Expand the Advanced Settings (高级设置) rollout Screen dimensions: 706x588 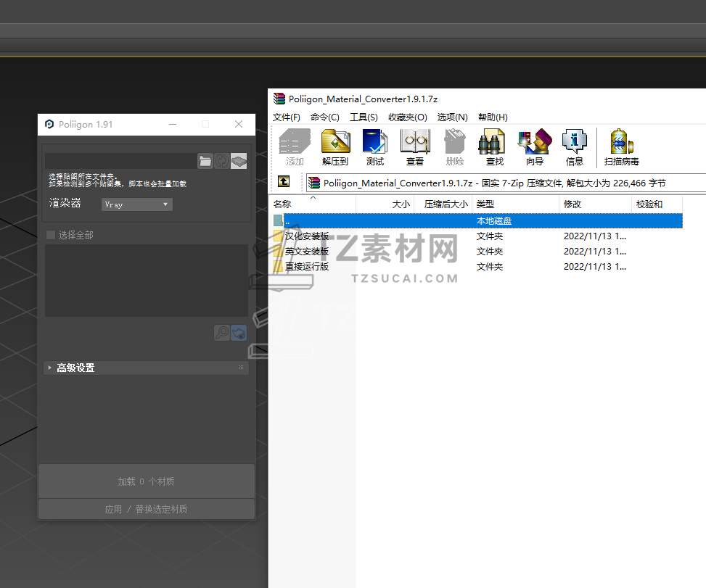coord(146,368)
